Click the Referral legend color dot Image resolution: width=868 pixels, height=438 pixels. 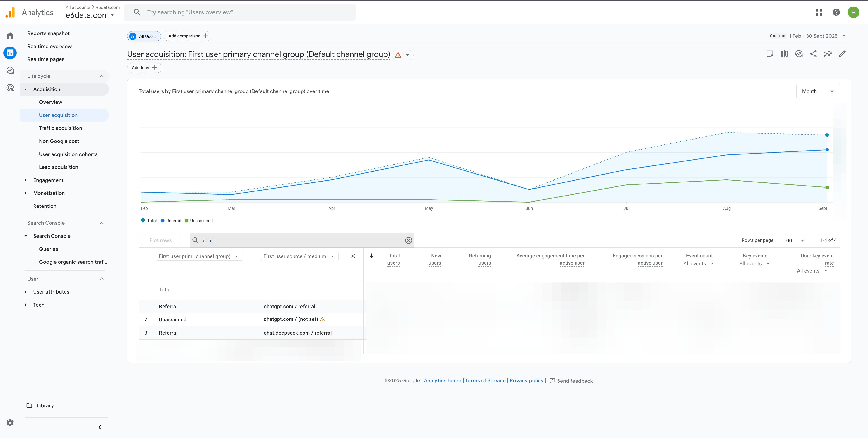tap(163, 221)
